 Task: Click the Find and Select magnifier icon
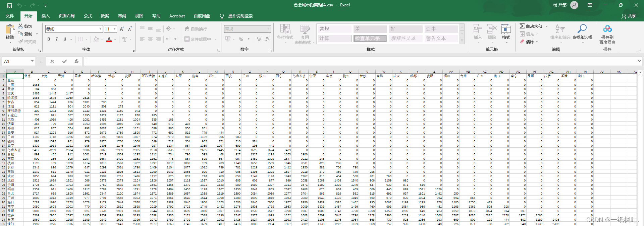click(x=582, y=29)
